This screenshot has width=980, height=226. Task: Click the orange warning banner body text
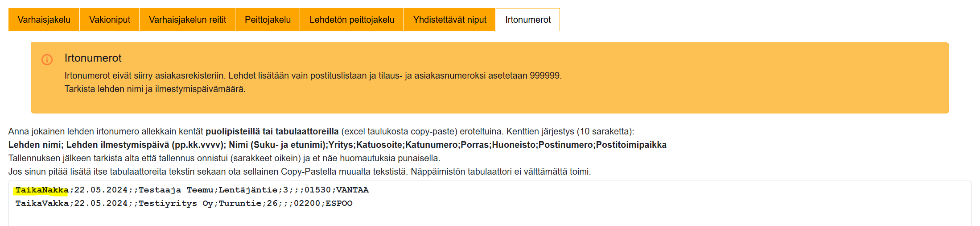tap(312, 76)
